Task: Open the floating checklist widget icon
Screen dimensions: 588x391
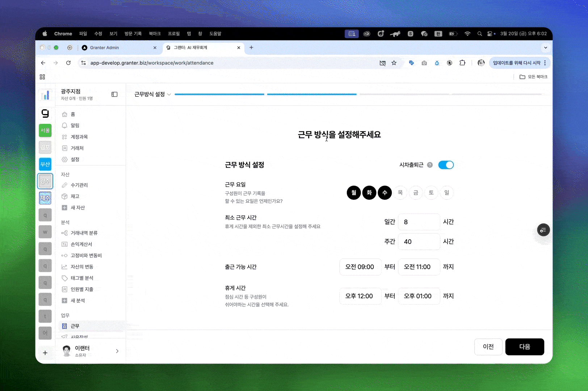Action: [x=543, y=230]
